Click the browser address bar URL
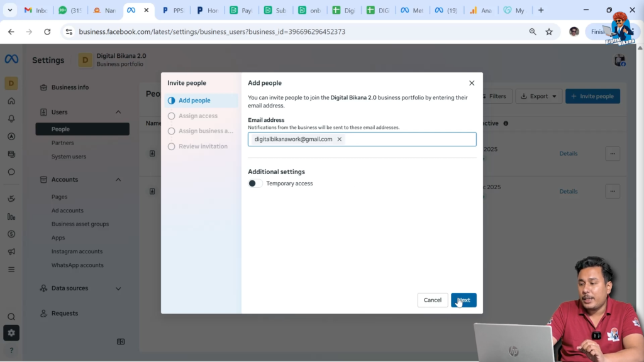This screenshot has width=644, height=362. click(212, 31)
